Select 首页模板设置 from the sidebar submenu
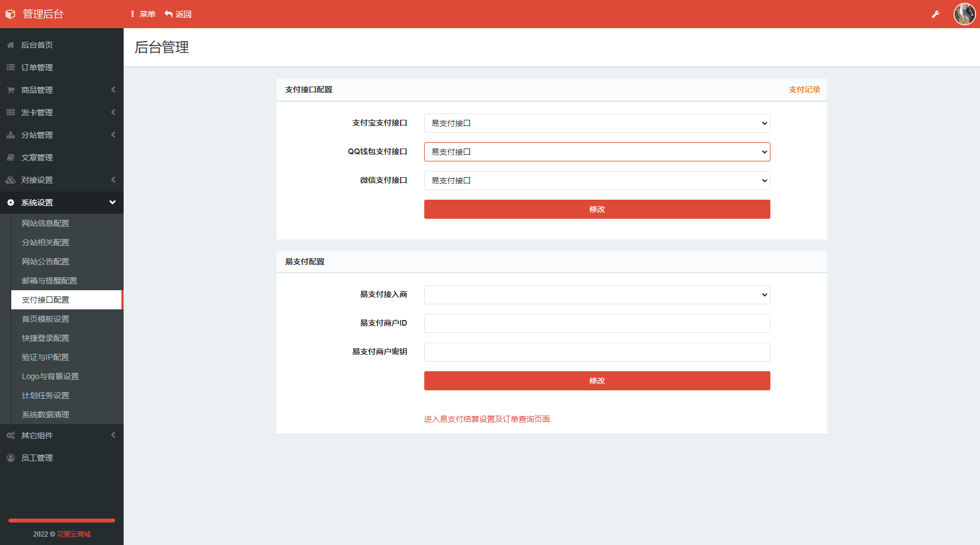This screenshot has height=545, width=980. coord(46,319)
